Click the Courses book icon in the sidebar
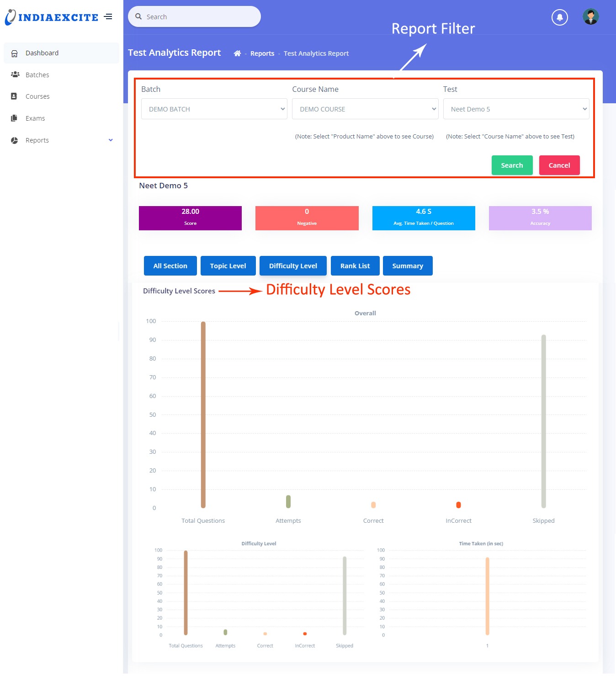The width and height of the screenshot is (616, 685). pos(14,96)
